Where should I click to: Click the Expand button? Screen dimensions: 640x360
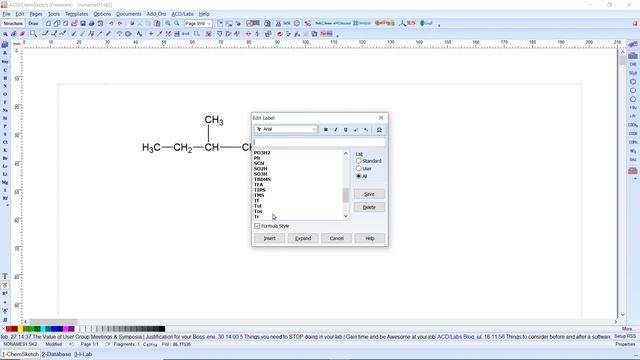point(303,238)
